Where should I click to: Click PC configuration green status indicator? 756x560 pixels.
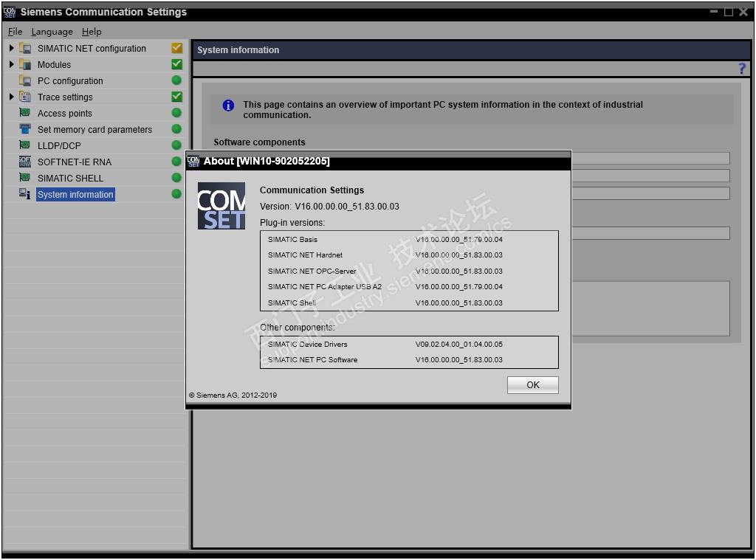point(176,80)
